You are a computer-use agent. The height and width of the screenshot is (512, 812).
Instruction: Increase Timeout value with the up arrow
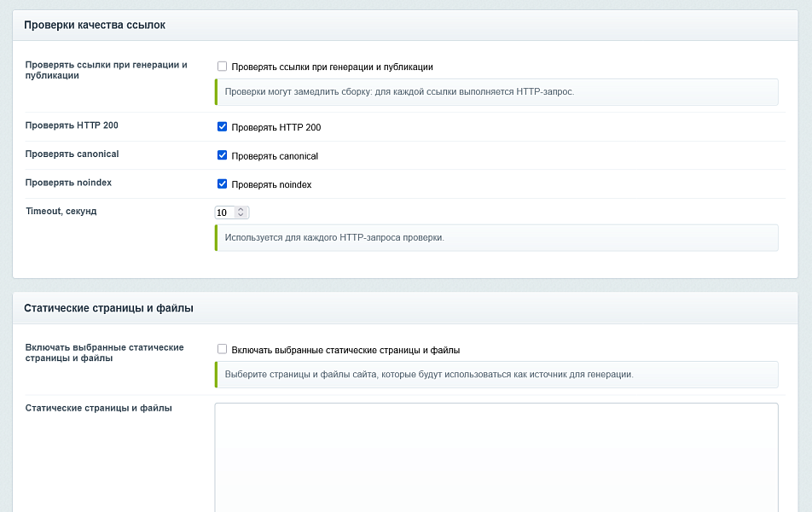(241, 209)
